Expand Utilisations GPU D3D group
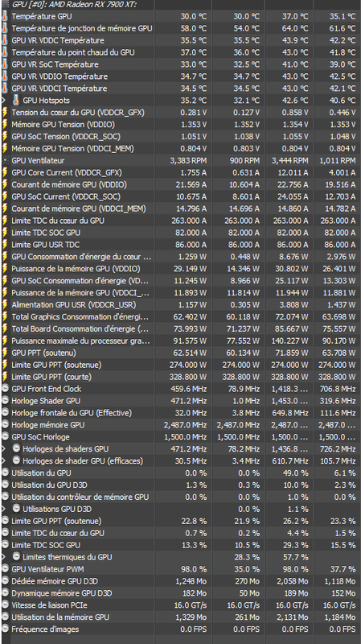This screenshot has height=644, width=361. coord(4,509)
